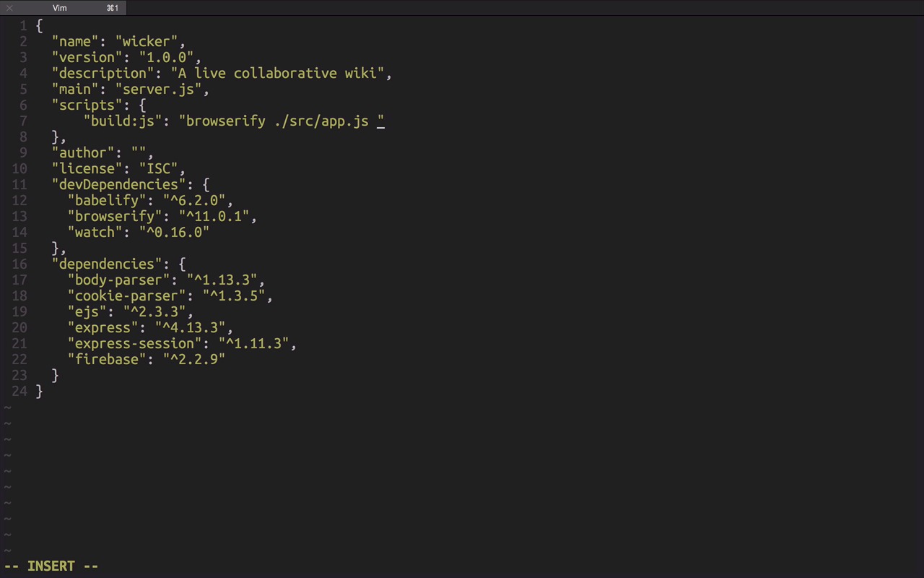Close the Vim tab with the x icon
This screenshot has width=924, height=578.
coord(9,8)
